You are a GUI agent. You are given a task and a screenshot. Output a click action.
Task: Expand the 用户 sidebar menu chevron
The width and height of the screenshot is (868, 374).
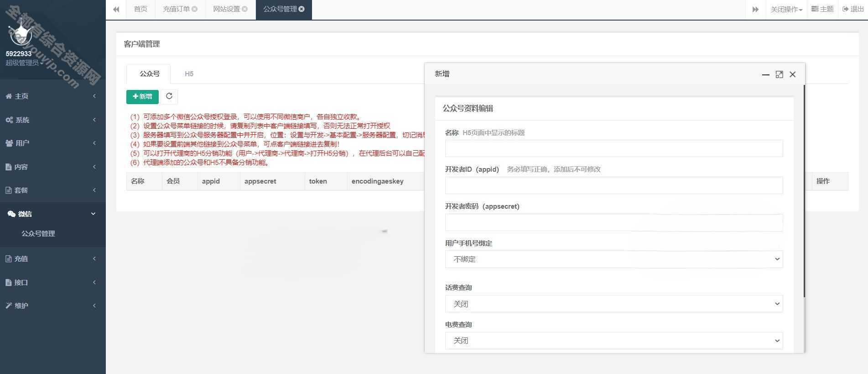pyautogui.click(x=94, y=143)
